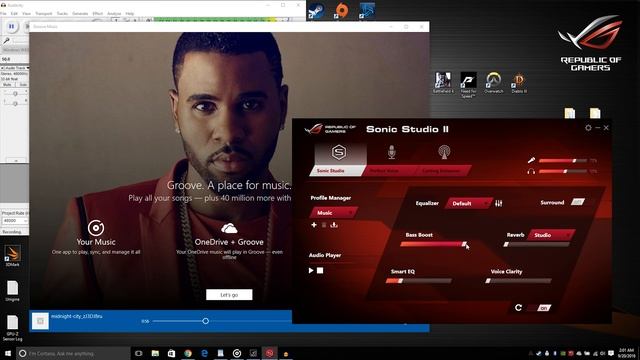Open the 3DMark desktop shortcut

point(12,256)
